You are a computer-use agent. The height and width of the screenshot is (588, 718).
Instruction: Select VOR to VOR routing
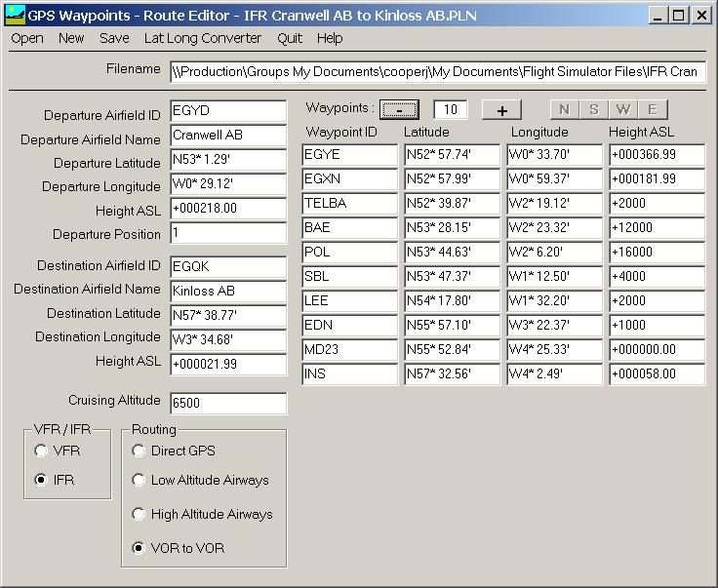[x=139, y=548]
